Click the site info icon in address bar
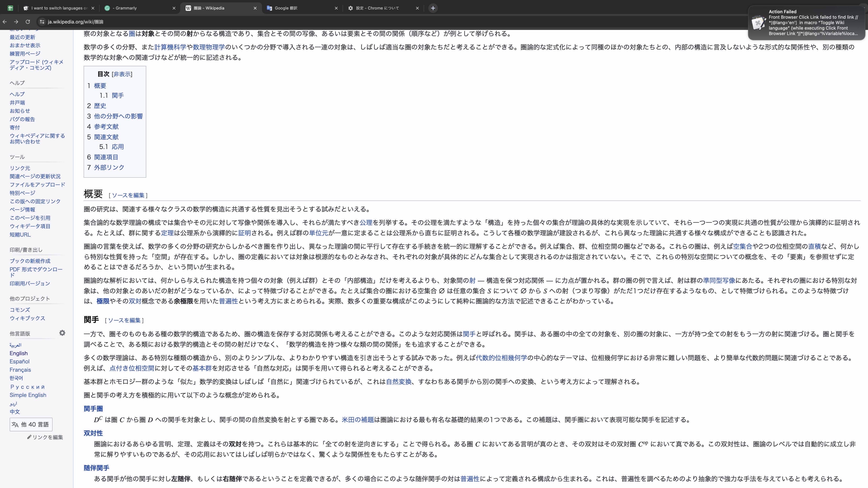Viewport: 868px width, 488px height. tap(41, 22)
